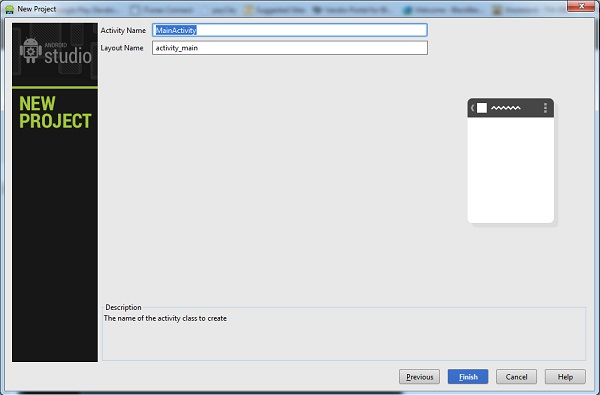Close the New Project dialog window
Image resolution: width=600 pixels, height=395 pixels.
pos(580,6)
